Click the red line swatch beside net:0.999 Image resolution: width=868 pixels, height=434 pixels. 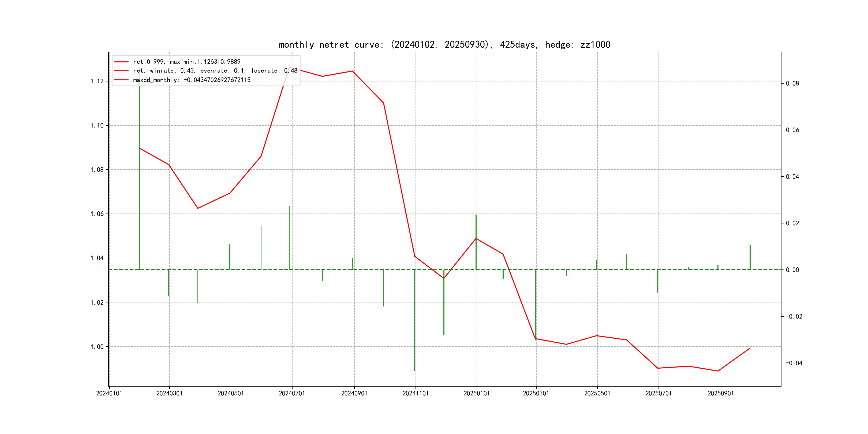click(121, 62)
